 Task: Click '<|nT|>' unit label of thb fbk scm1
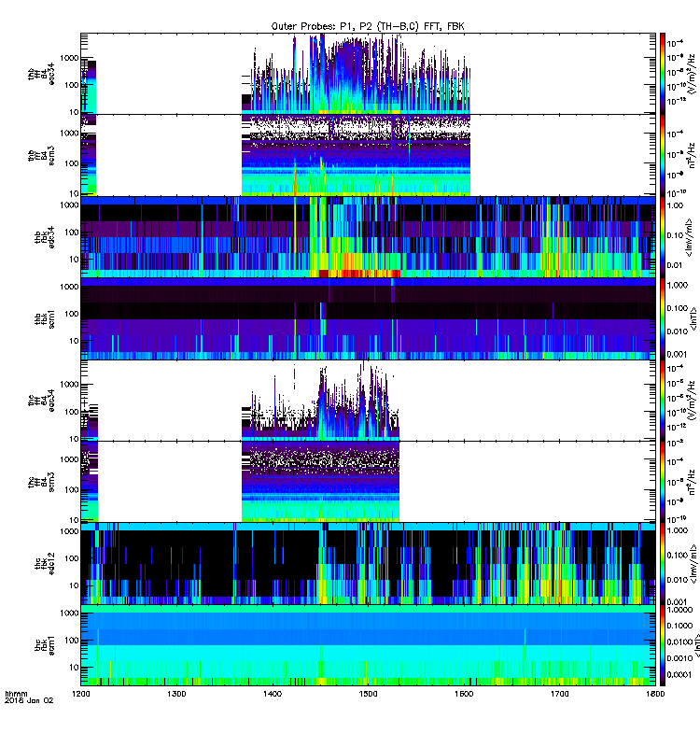click(693, 318)
